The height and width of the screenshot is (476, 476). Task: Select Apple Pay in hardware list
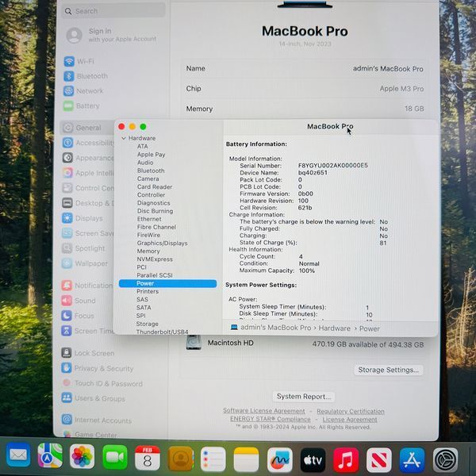152,155
